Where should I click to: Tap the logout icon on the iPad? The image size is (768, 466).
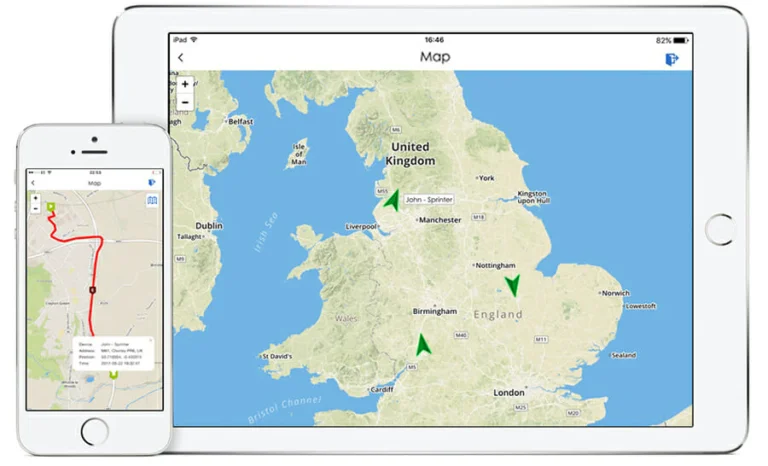pyautogui.click(x=673, y=59)
